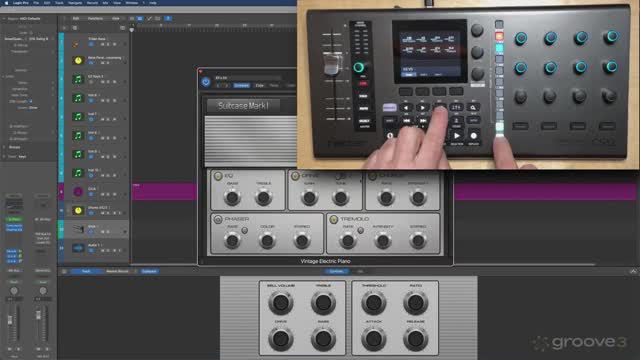This screenshot has width=640, height=360.
Task: Click the Keys channel strip pan knob
Action: (x=14, y=291)
